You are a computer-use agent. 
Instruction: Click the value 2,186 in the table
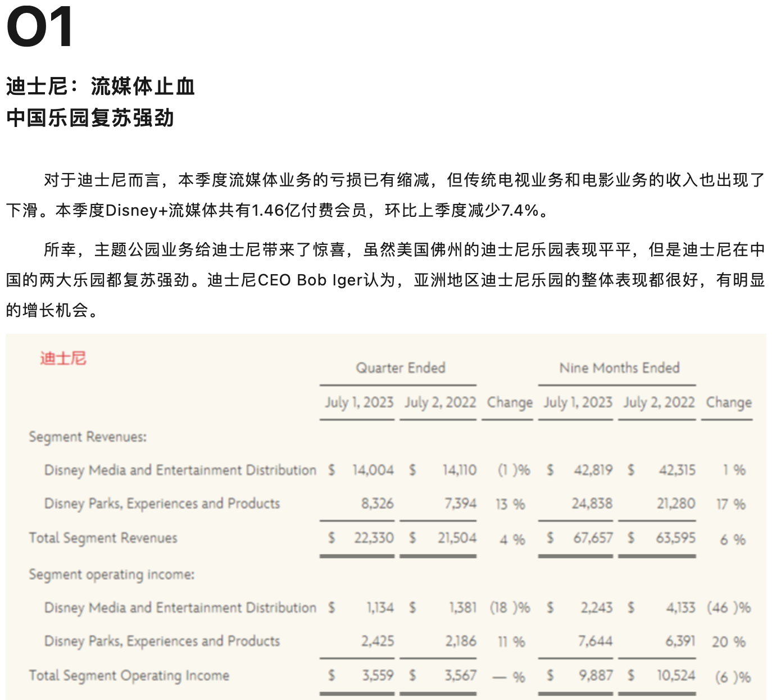click(461, 641)
